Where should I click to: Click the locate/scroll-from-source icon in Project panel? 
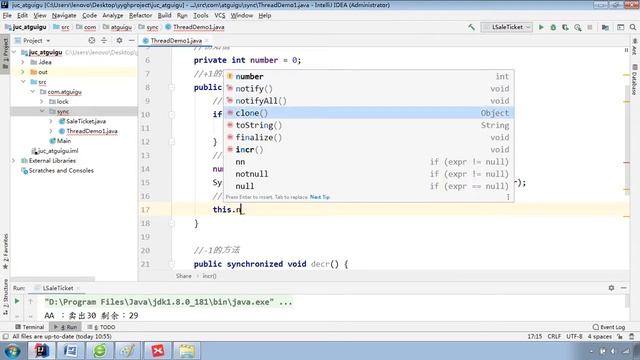(x=92, y=40)
